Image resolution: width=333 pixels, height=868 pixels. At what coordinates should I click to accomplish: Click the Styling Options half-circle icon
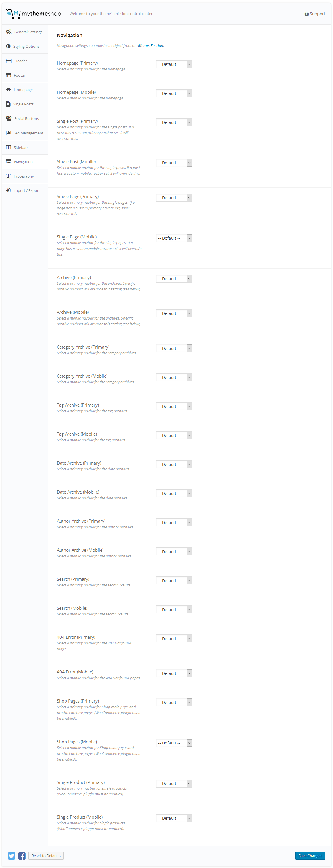pos(8,46)
